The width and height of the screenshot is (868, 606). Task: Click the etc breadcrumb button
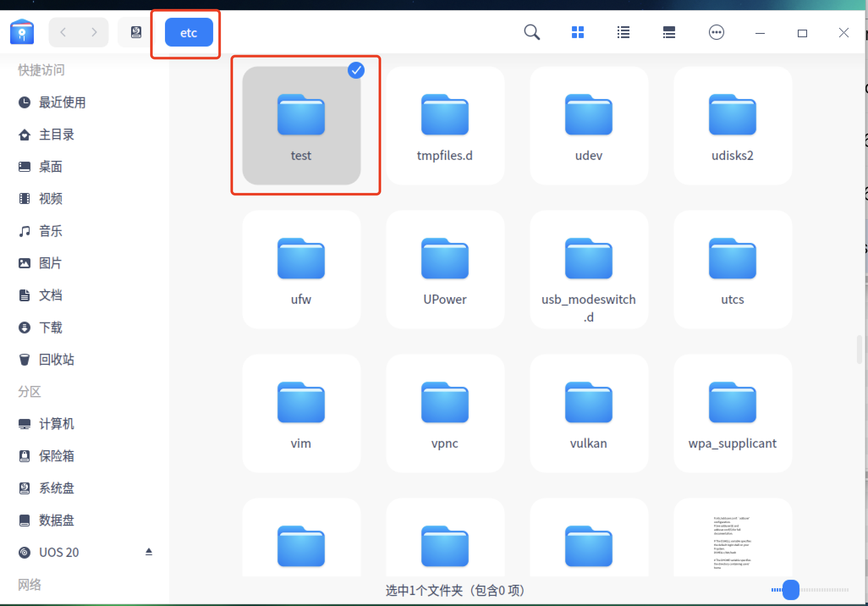pyautogui.click(x=189, y=33)
